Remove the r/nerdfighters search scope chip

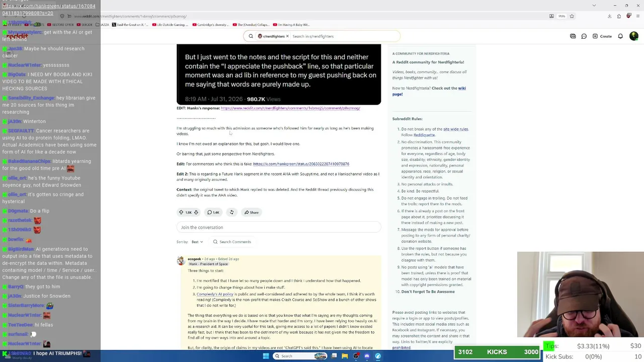[287, 36]
